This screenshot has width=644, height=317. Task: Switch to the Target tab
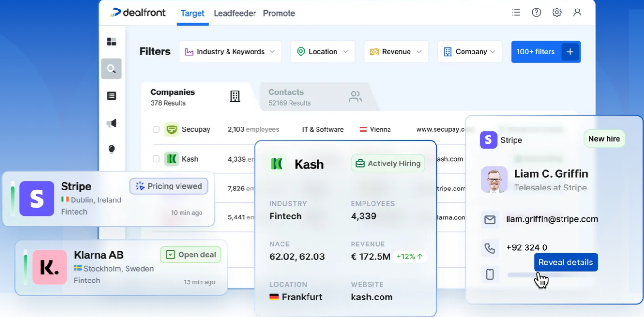pyautogui.click(x=192, y=13)
